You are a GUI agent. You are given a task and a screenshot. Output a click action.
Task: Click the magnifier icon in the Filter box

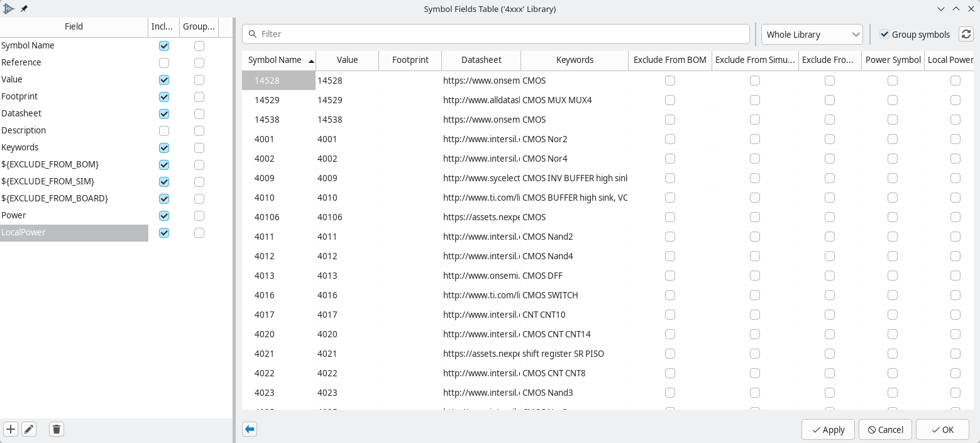[x=253, y=33]
